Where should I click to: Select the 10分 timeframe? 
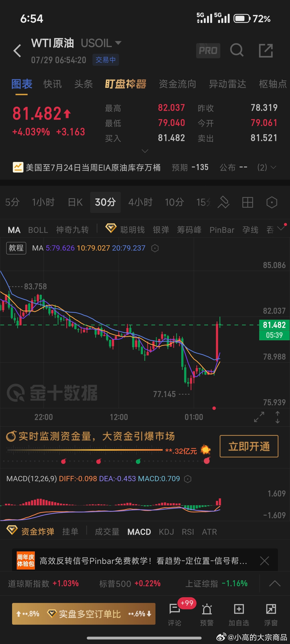click(x=174, y=202)
